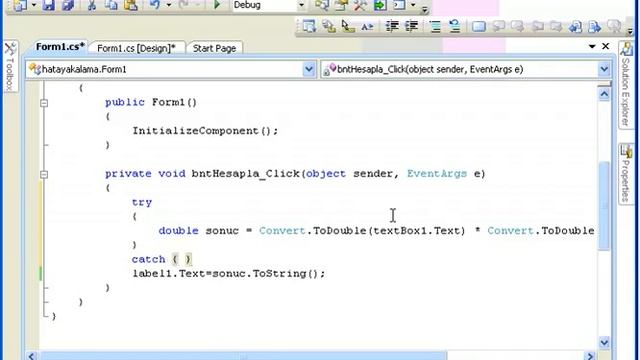640x360 pixels.
Task: Click the vertical scrollbar thumb
Action: coord(604,205)
